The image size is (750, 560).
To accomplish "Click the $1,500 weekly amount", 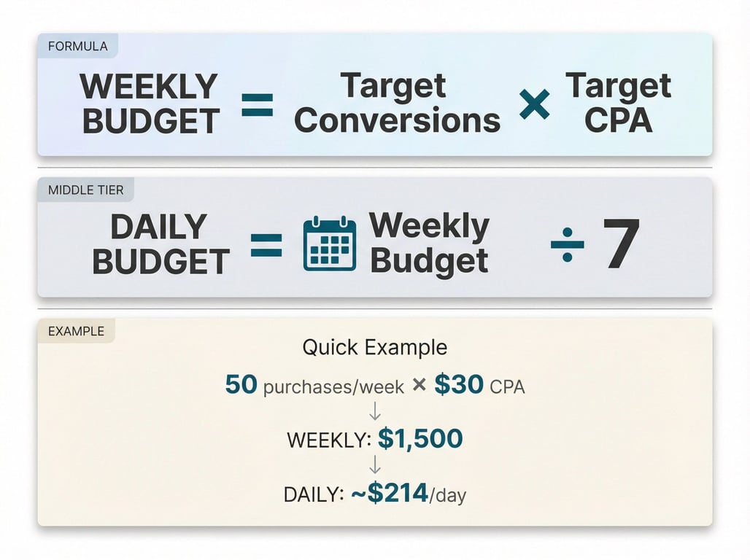I will click(x=420, y=438).
